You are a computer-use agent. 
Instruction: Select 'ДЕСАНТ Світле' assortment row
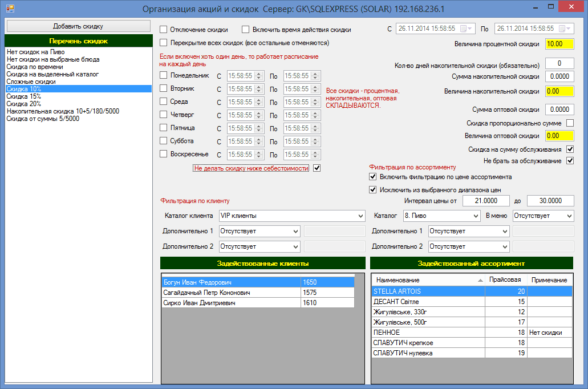[x=472, y=302]
